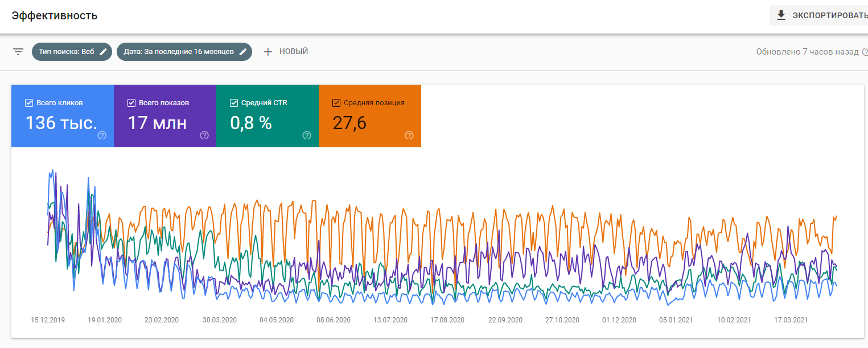The width and height of the screenshot is (868, 348).
Task: Open help icon on total clicks card
Action: pos(102,135)
